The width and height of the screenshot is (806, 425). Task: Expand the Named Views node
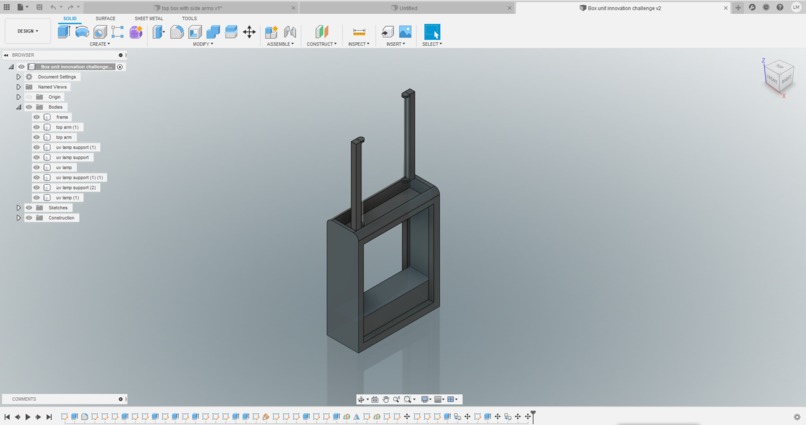tap(19, 87)
